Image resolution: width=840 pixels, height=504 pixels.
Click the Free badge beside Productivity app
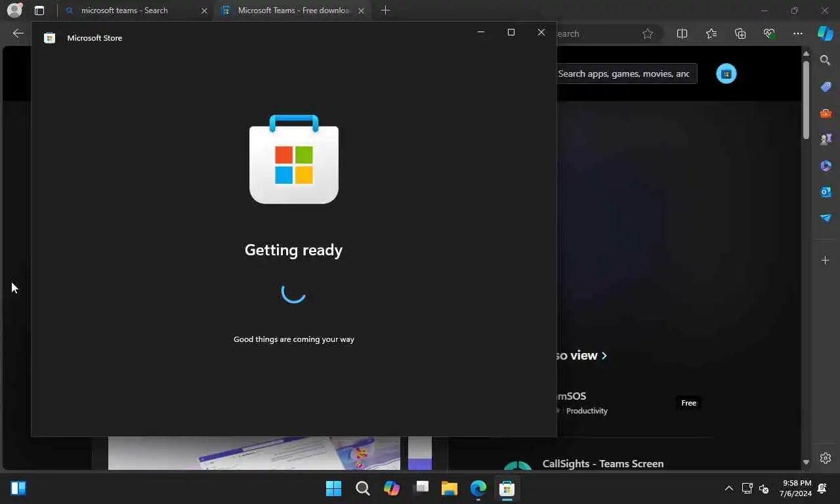[x=688, y=403]
